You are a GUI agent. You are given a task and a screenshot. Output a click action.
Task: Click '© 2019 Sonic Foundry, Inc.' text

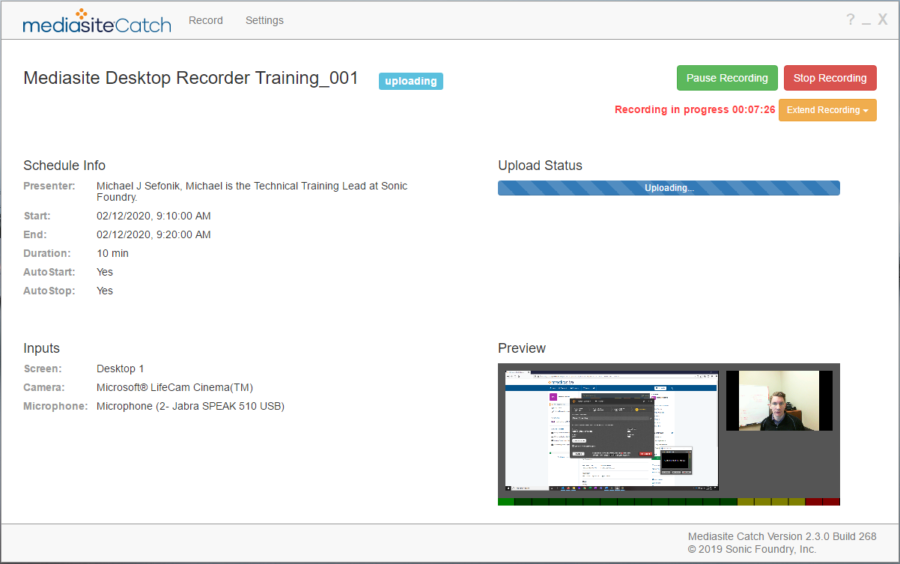point(752,549)
